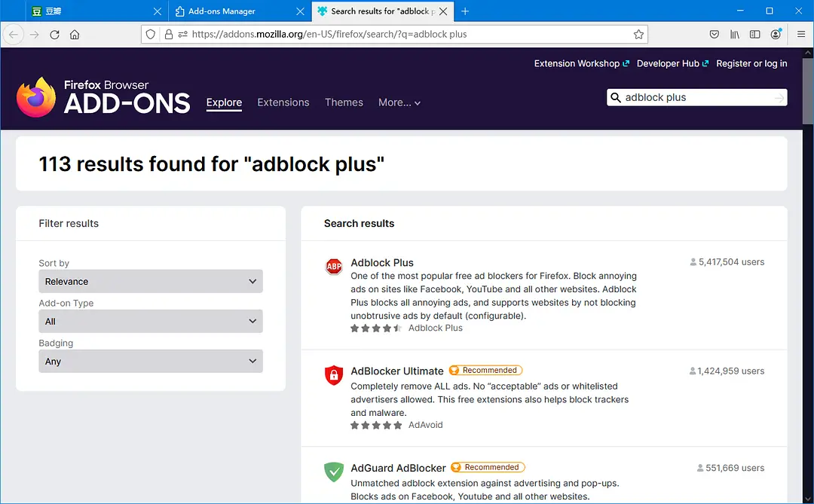Click the Firefox Add-ons logo

(103, 97)
